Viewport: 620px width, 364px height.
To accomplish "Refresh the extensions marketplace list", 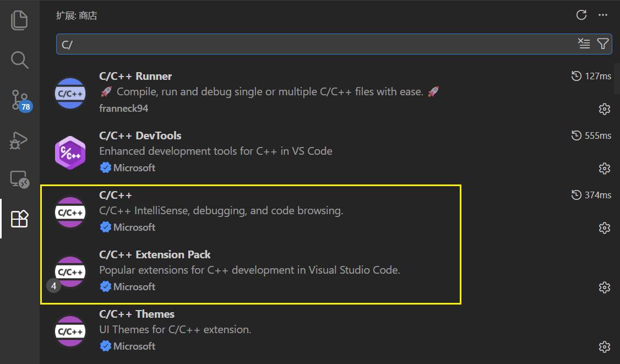I will click(581, 15).
